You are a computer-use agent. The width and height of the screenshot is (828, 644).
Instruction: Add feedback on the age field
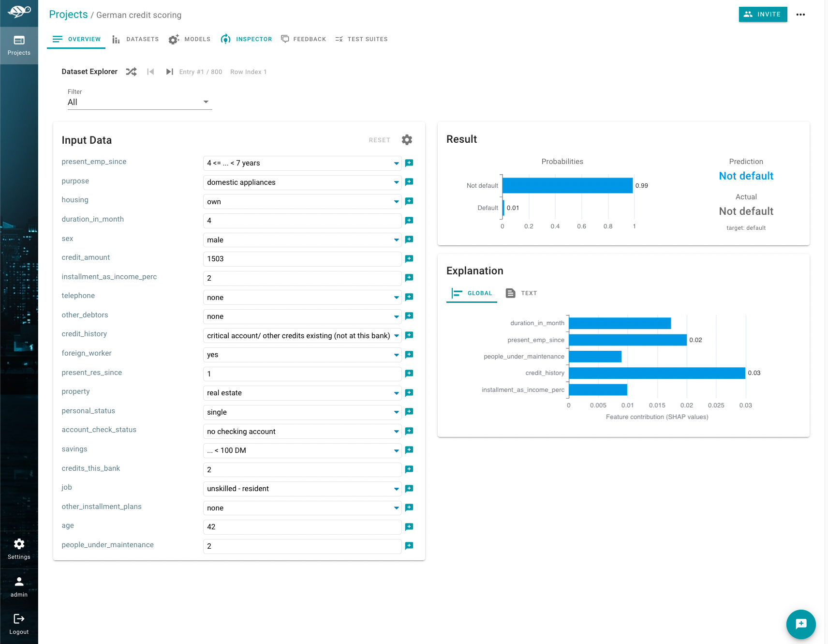click(409, 527)
